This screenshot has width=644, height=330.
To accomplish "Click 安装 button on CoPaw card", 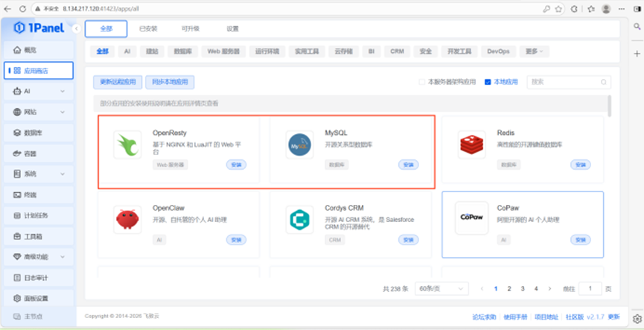I will click(580, 240).
